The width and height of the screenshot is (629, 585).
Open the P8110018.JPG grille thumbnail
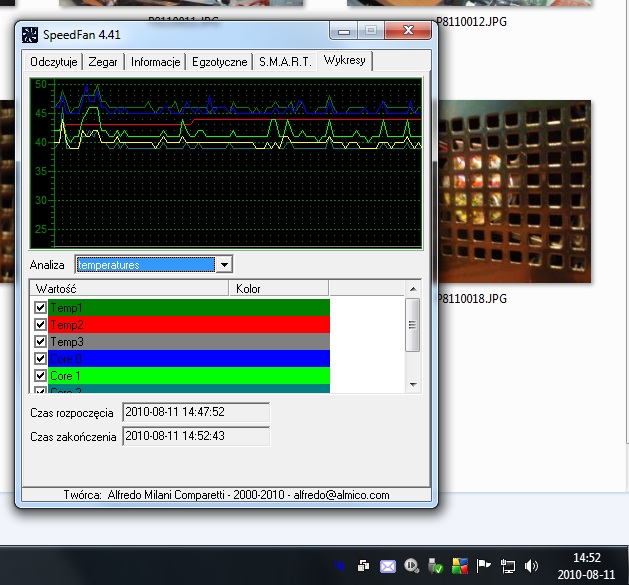514,191
